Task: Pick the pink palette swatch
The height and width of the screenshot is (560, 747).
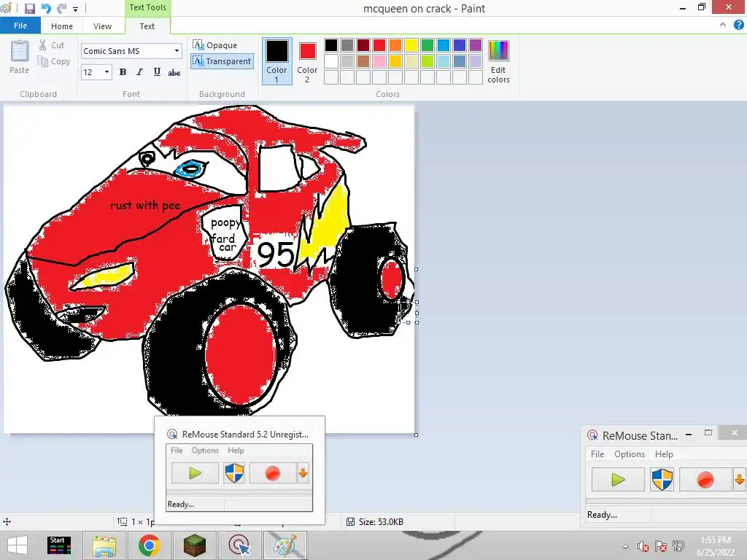Action: click(x=379, y=61)
